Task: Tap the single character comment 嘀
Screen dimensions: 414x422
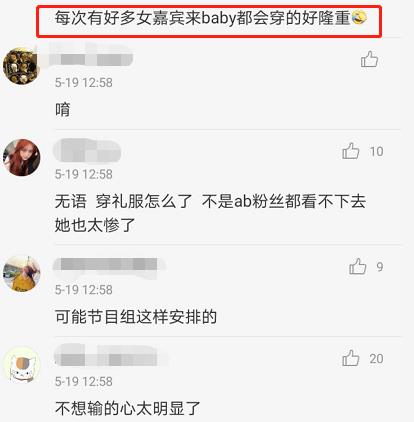Action: (63, 110)
